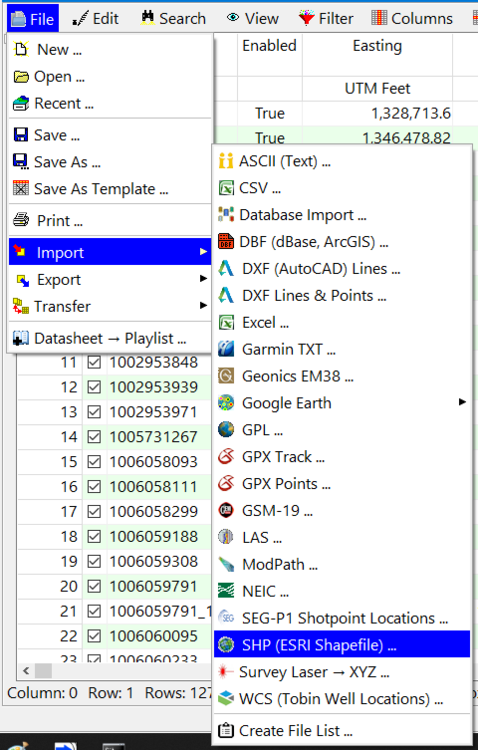Screen dimensions: 478x750
Task: Click the Print printer icon
Action: (21, 221)
